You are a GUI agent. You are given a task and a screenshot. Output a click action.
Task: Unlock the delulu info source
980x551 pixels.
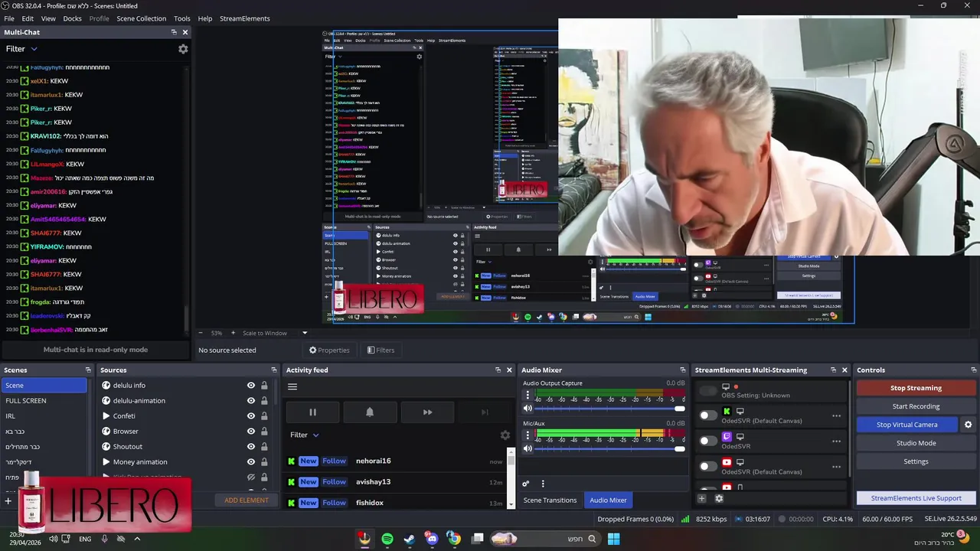pyautogui.click(x=264, y=386)
